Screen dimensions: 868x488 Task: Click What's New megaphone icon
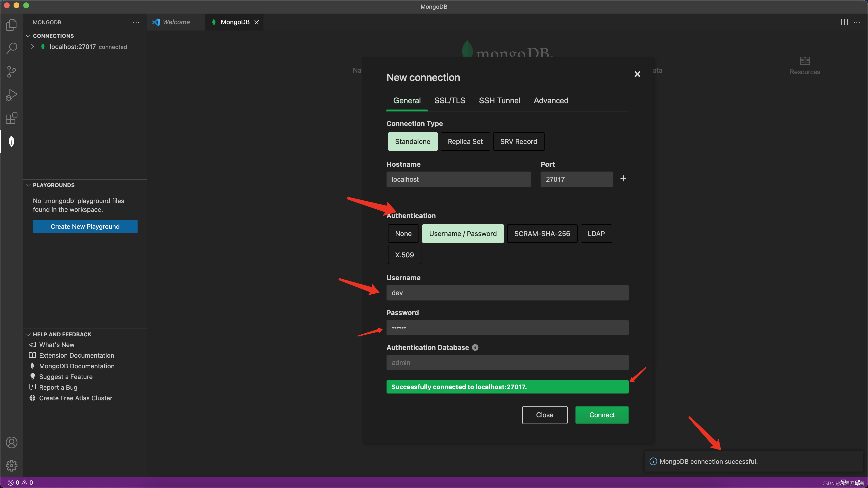click(x=32, y=345)
